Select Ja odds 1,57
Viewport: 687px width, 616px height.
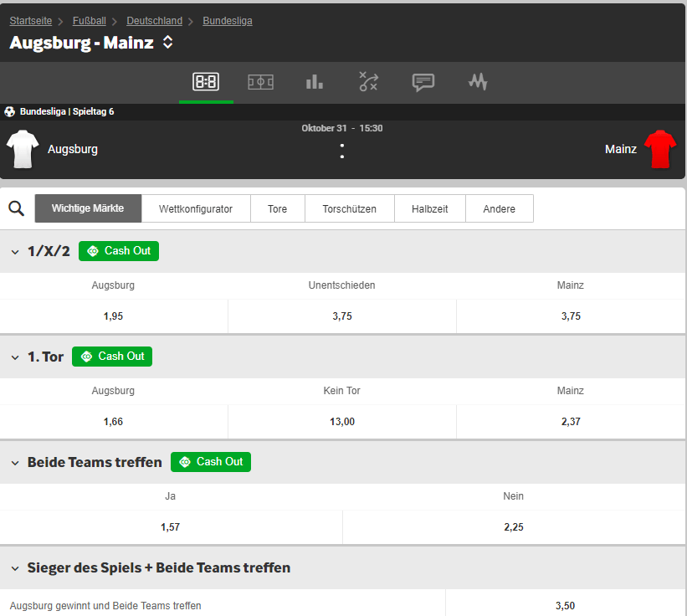(171, 527)
